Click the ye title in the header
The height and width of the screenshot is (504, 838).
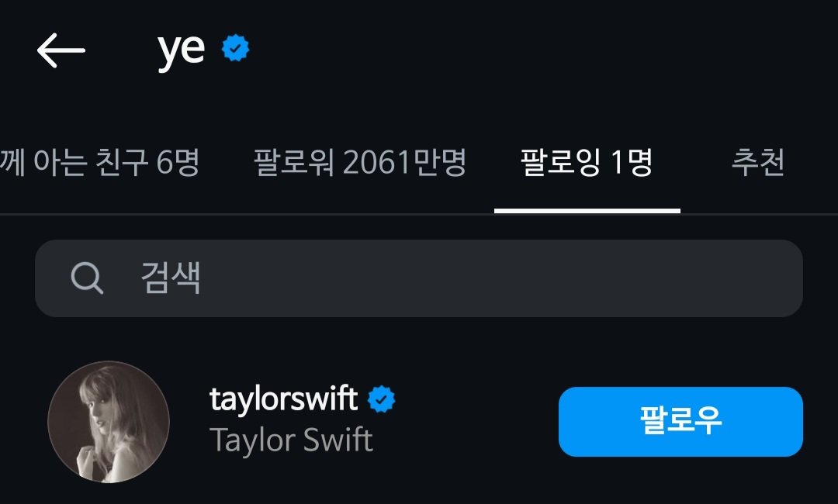tap(181, 50)
